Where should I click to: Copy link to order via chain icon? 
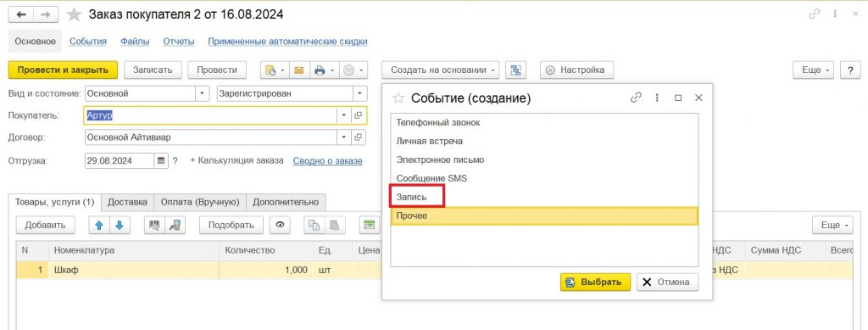pos(815,14)
